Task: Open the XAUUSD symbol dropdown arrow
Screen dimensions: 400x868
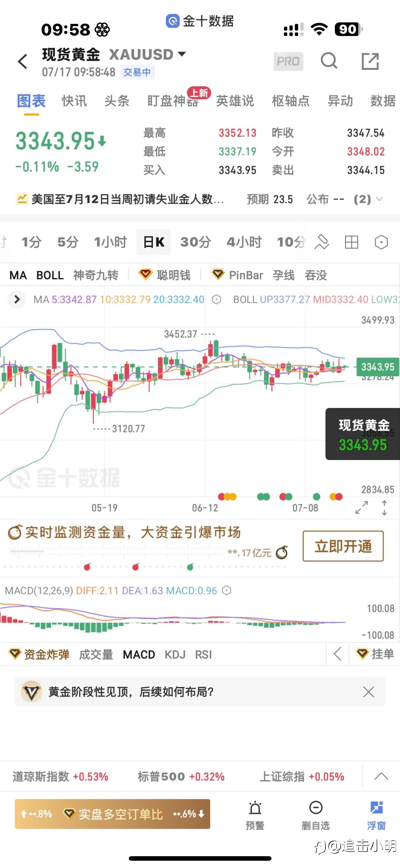Action: [x=182, y=54]
